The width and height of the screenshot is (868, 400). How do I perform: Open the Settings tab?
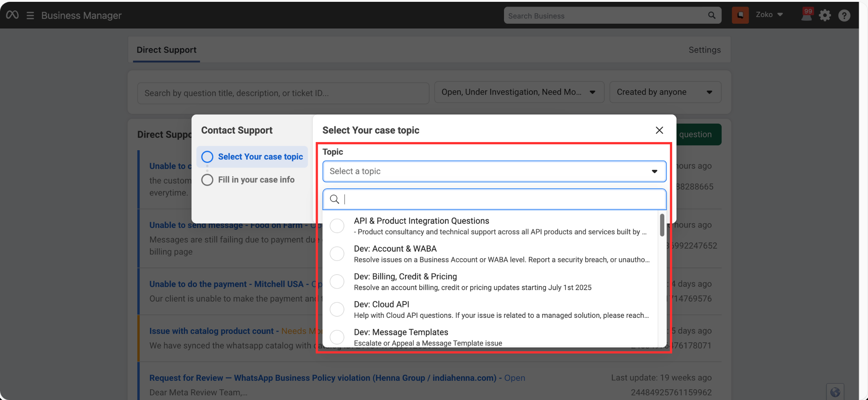(704, 50)
